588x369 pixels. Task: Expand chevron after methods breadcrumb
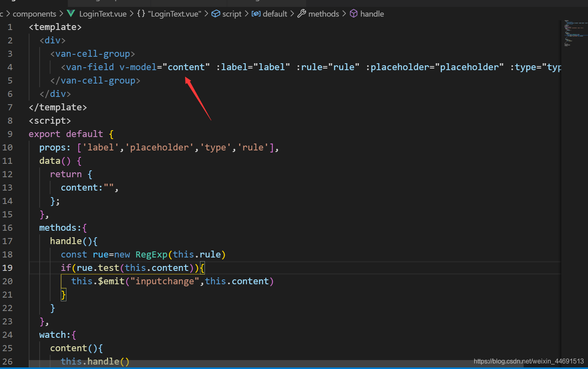(344, 14)
